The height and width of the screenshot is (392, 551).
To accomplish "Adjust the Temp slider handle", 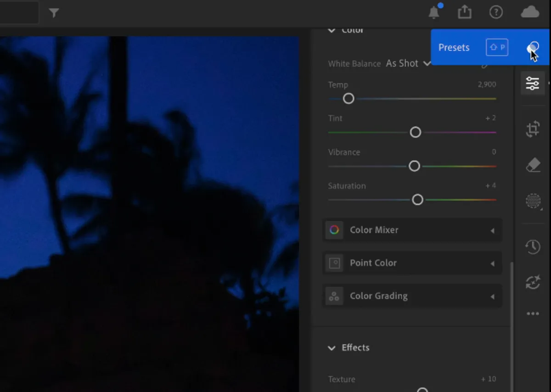I will (348, 98).
